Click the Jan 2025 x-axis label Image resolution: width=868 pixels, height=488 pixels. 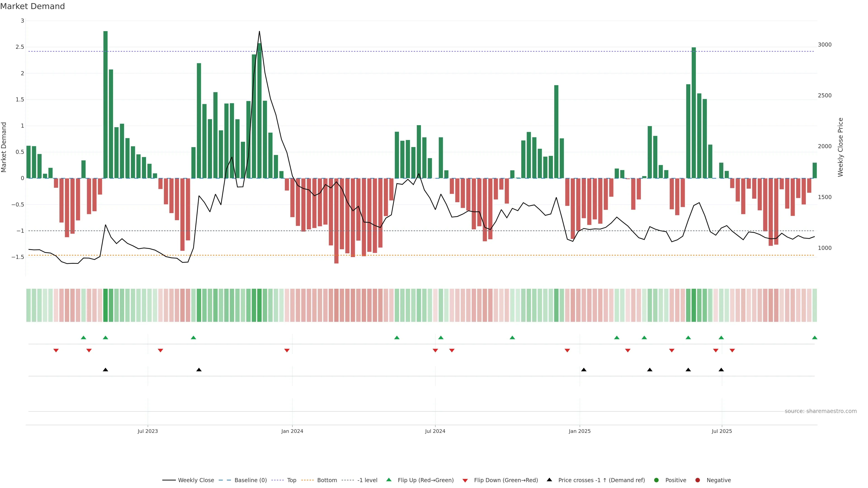coord(580,431)
